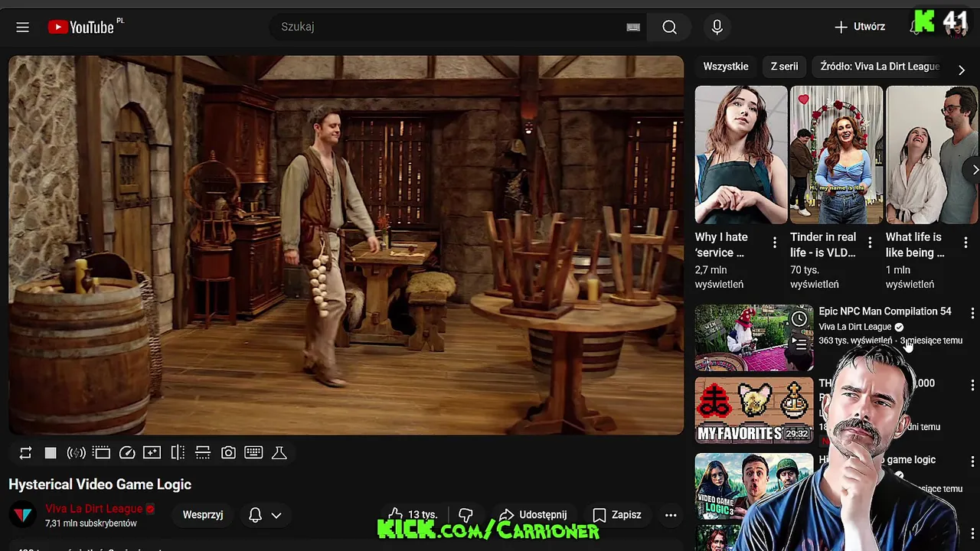
Task: Toggle the flip vertical icon
Action: click(203, 453)
